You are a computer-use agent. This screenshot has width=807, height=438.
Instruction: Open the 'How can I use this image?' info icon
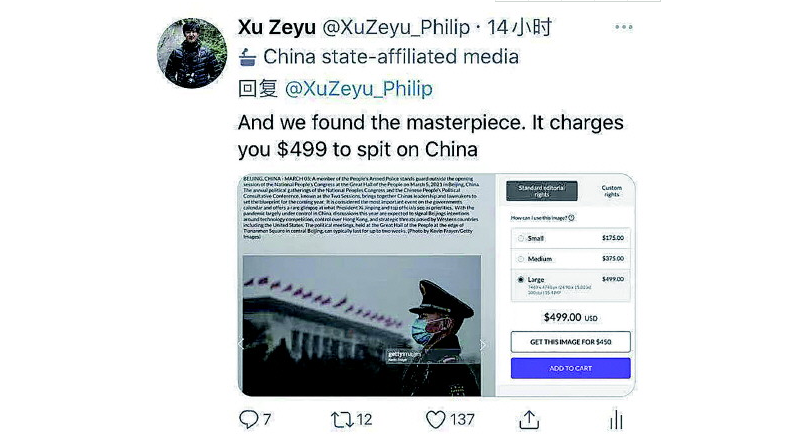click(x=571, y=218)
